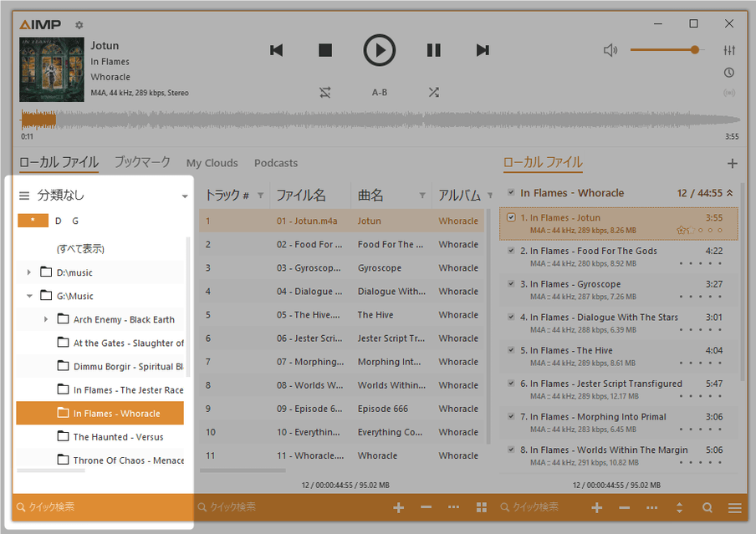
Task: Open the equalizer sliders icon
Action: pos(729,50)
